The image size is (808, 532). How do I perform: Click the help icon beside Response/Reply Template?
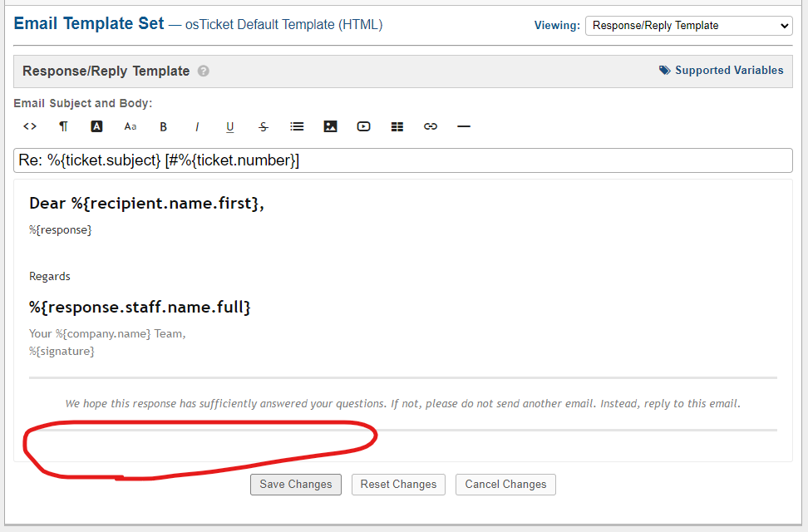click(204, 71)
